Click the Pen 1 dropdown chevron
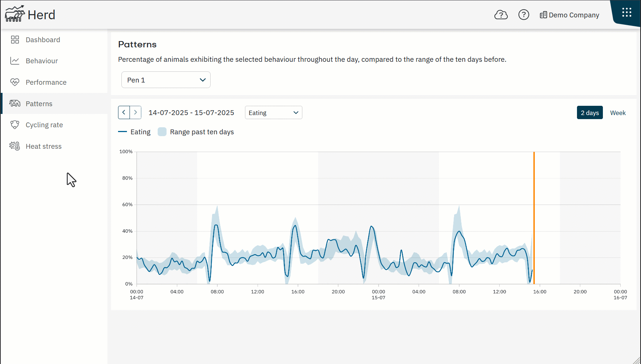This screenshot has height=364, width=641. coord(202,80)
